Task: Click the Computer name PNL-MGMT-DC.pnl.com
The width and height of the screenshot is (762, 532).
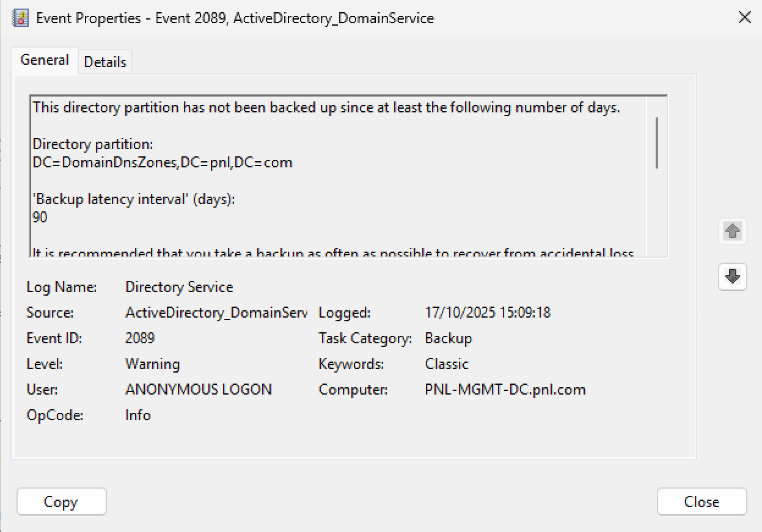Action: coord(505,390)
